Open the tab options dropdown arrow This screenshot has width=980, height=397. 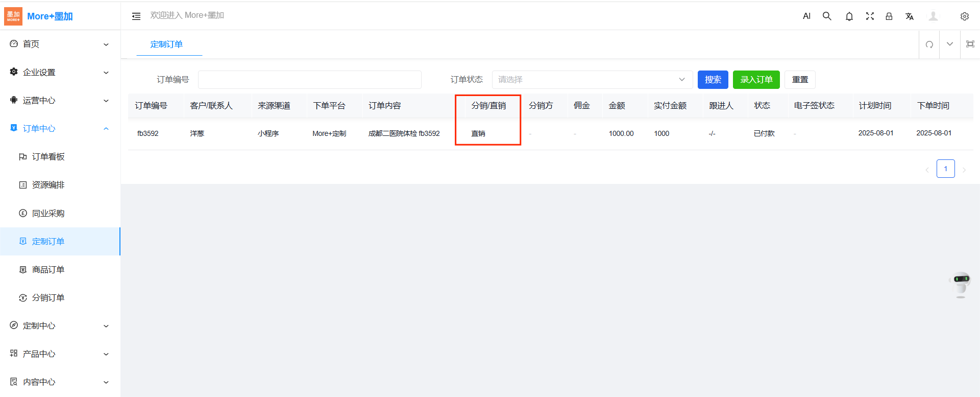pos(949,44)
